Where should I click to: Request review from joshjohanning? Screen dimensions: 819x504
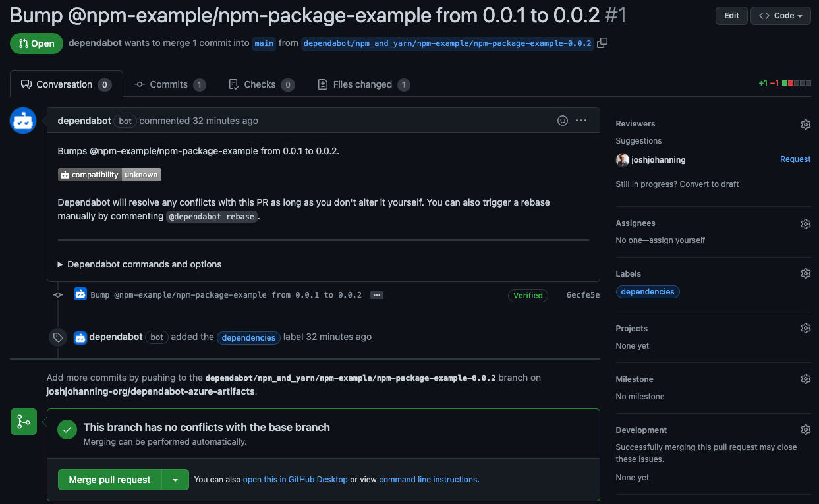coord(795,159)
